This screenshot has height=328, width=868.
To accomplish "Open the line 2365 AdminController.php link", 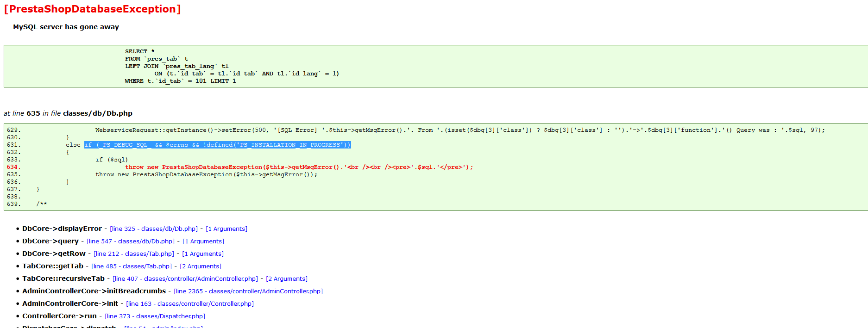I will [x=248, y=291].
